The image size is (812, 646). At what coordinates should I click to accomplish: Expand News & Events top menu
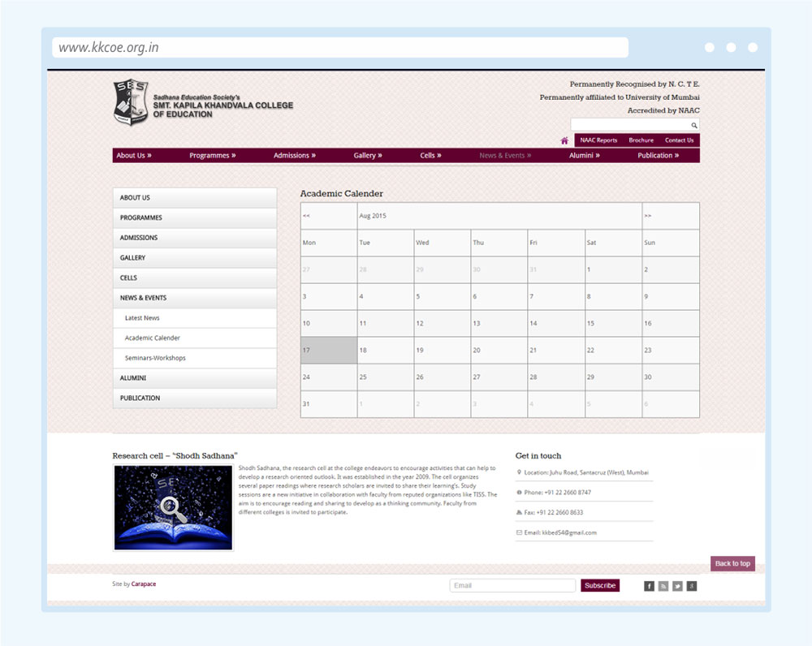click(505, 155)
